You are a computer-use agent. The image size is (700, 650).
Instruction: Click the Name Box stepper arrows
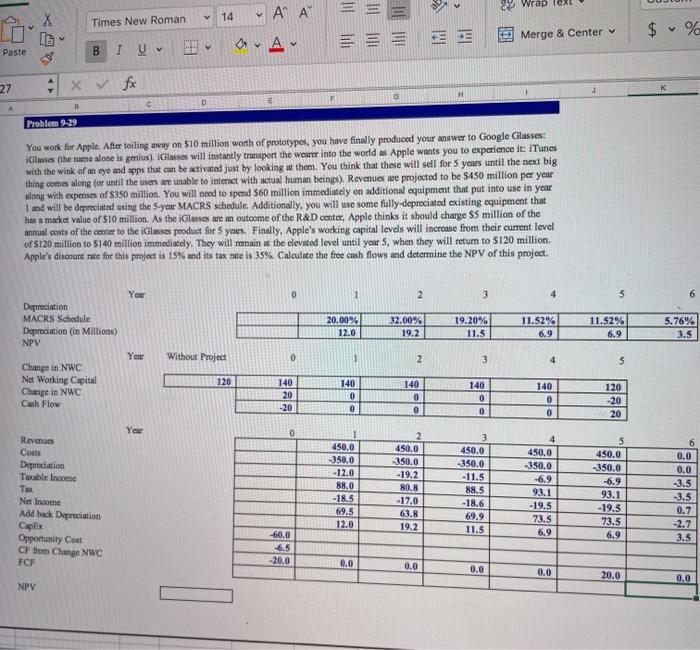coord(50,86)
